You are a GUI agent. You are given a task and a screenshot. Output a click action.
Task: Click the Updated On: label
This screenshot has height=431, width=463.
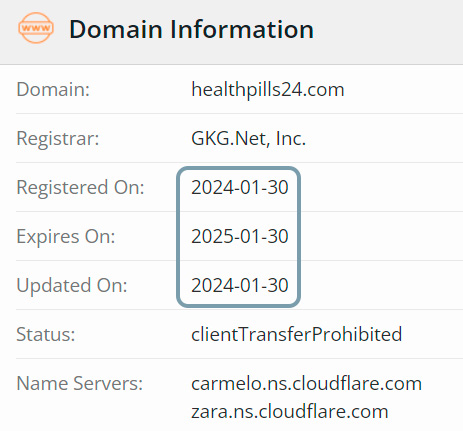click(x=72, y=286)
